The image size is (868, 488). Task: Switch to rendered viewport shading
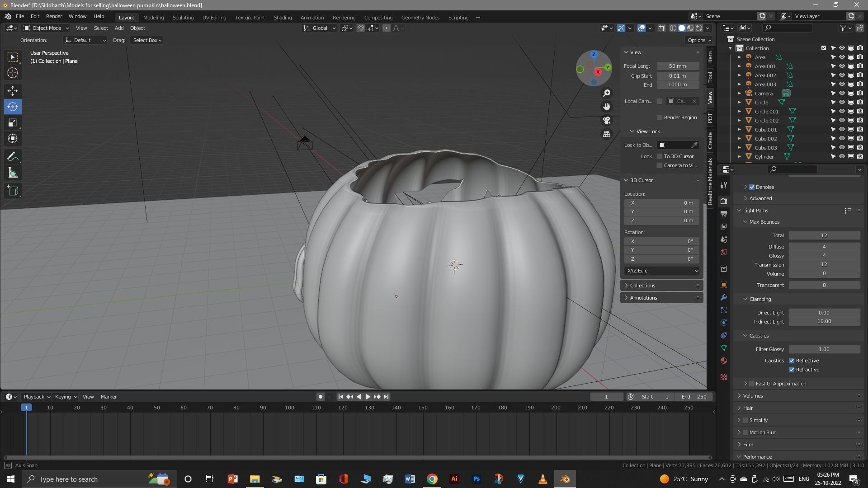(x=699, y=28)
